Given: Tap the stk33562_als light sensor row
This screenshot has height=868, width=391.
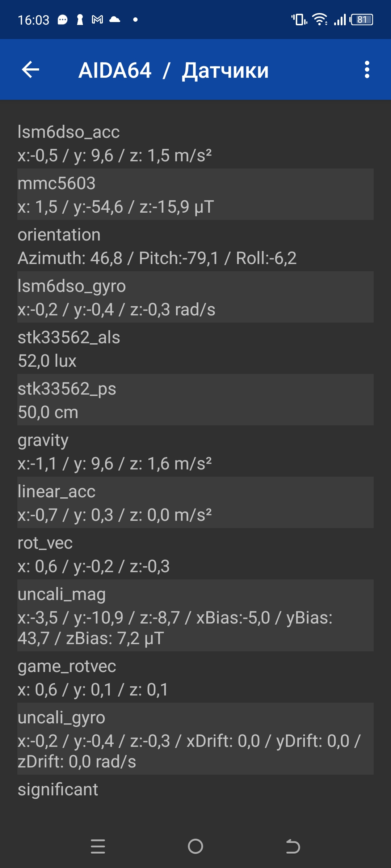Looking at the screenshot, I should tap(195, 349).
